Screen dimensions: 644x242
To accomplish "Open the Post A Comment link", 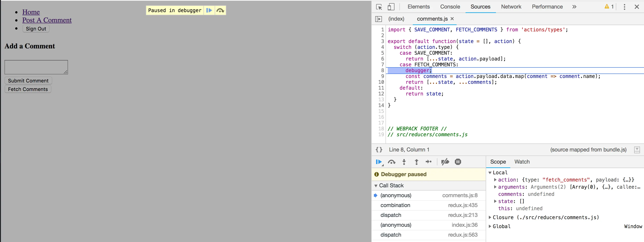I will point(47,20).
